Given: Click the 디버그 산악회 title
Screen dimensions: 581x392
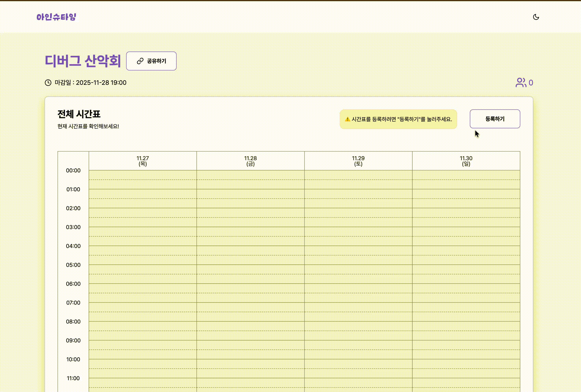Looking at the screenshot, I should tap(83, 61).
